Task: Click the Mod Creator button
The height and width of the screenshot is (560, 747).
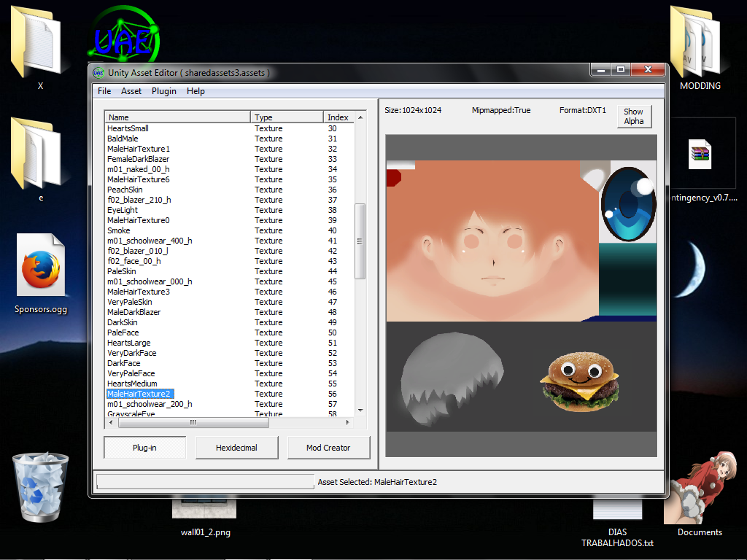Action: pyautogui.click(x=328, y=448)
